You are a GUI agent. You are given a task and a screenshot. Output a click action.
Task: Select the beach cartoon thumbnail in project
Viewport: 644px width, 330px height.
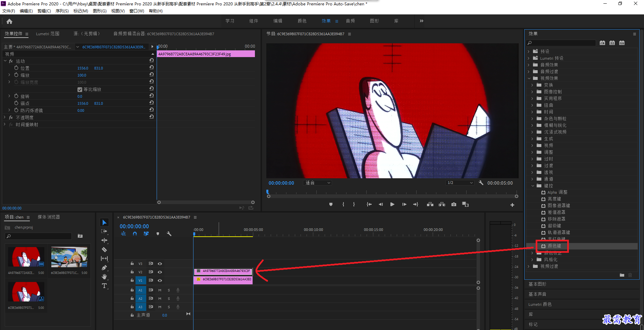click(69, 257)
